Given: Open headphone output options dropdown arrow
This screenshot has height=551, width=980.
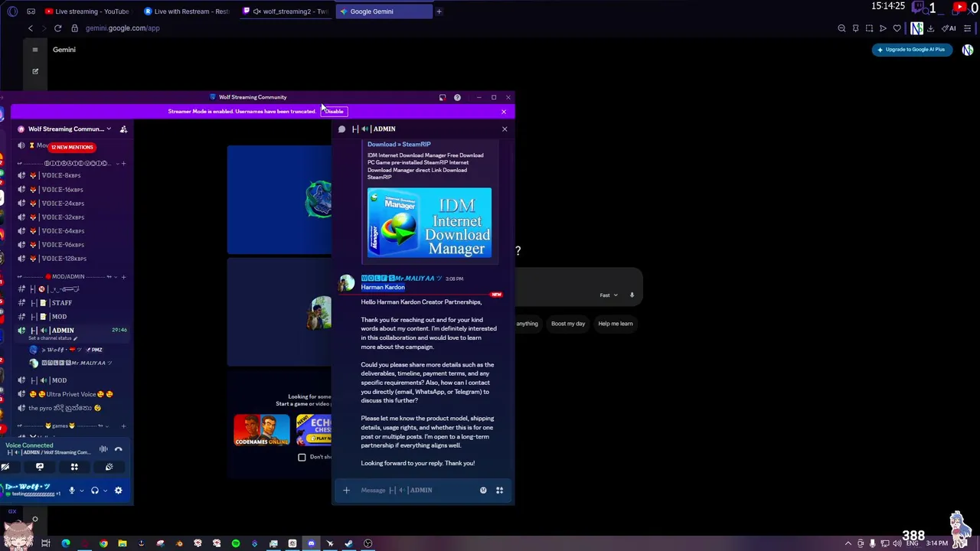Looking at the screenshot, I should tap(105, 491).
